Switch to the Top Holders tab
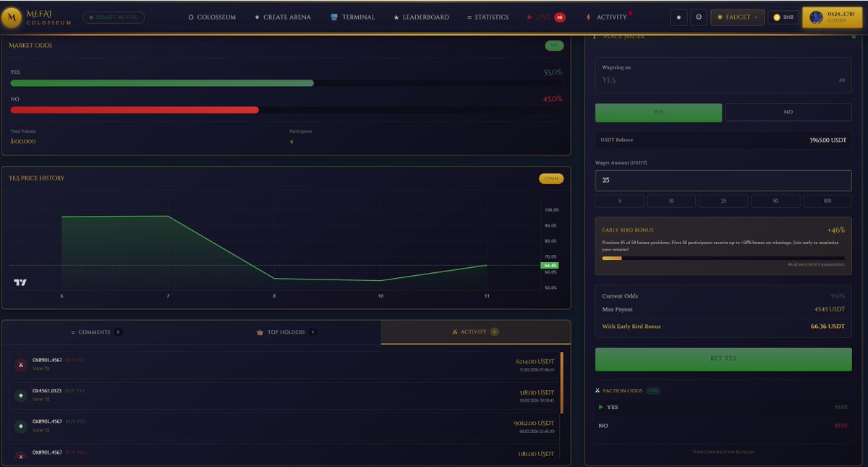The height and width of the screenshot is (467, 868). 286,332
